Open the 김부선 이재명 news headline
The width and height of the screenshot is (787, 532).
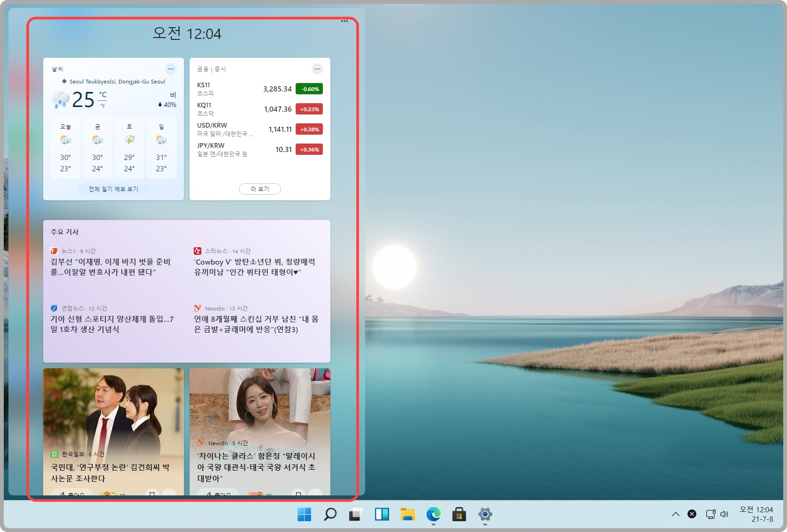(x=110, y=267)
